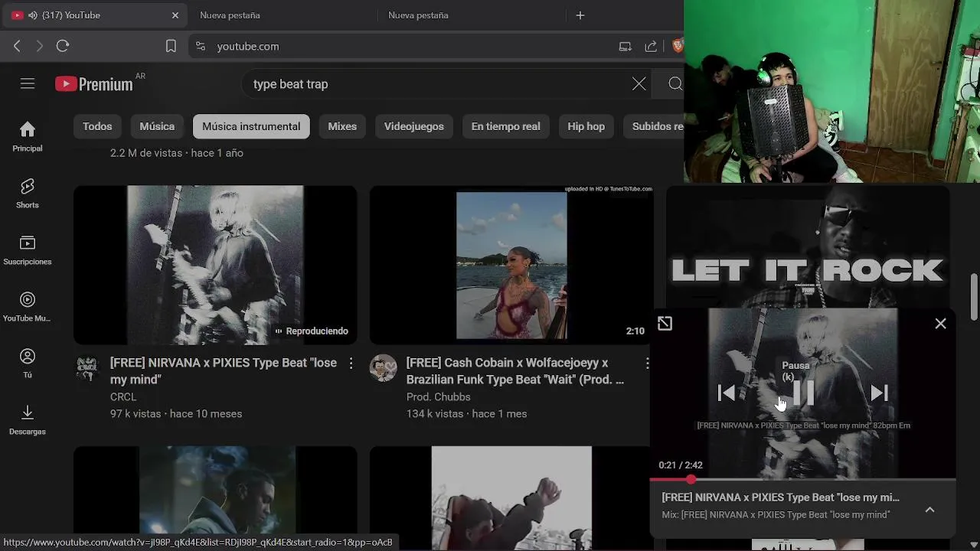Screen dimensions: 980x551
Task: Click the page vertical scrollbar thumb
Action: pos(974,297)
